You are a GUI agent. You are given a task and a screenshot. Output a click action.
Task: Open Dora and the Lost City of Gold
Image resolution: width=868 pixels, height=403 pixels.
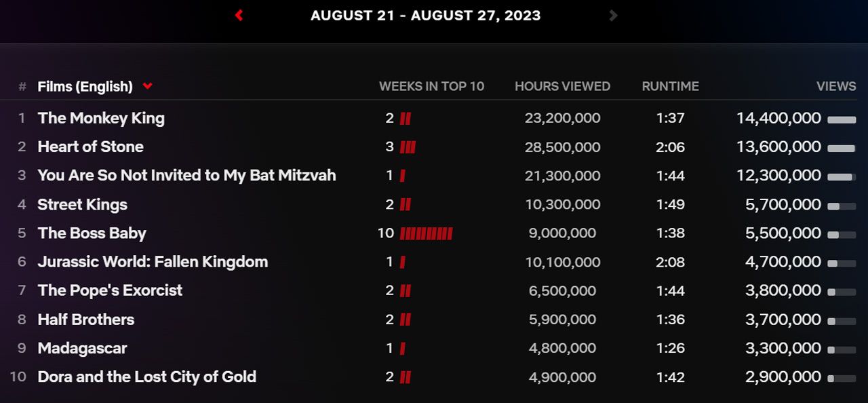click(x=146, y=377)
